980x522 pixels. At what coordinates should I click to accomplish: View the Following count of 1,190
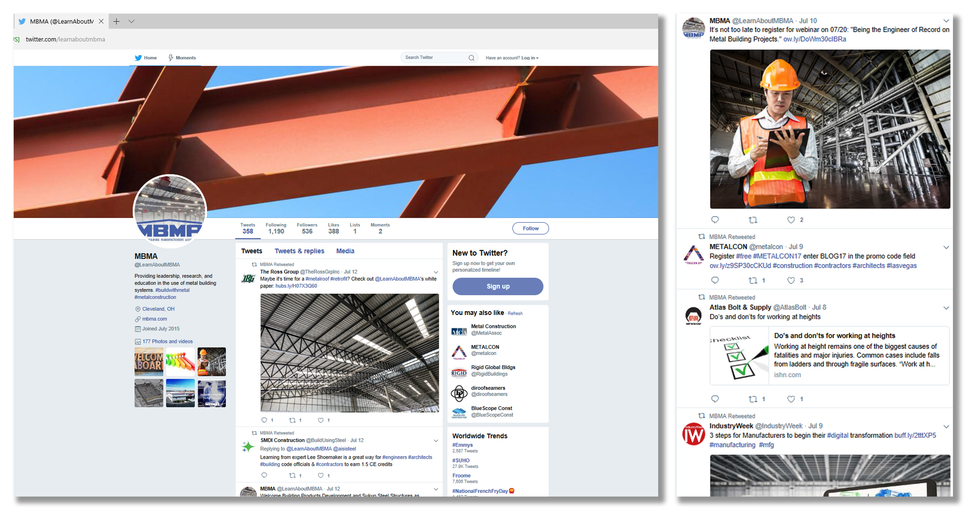click(276, 228)
